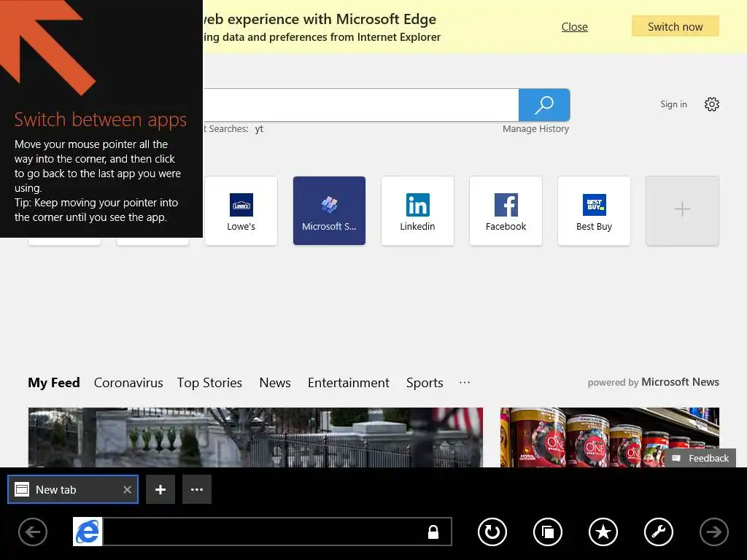The width and height of the screenshot is (747, 560).
Task: Click the Microsoft News link
Action: (x=680, y=382)
